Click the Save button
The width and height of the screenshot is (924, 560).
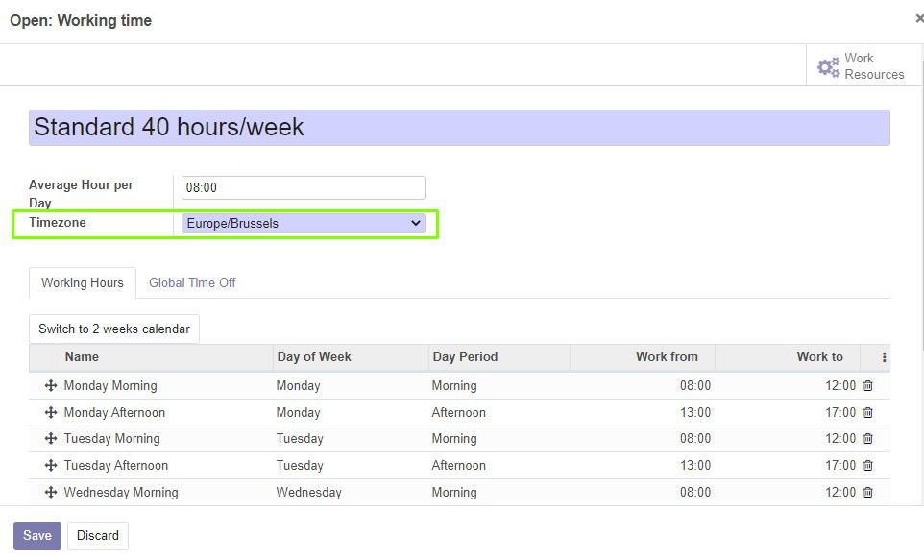click(x=37, y=536)
